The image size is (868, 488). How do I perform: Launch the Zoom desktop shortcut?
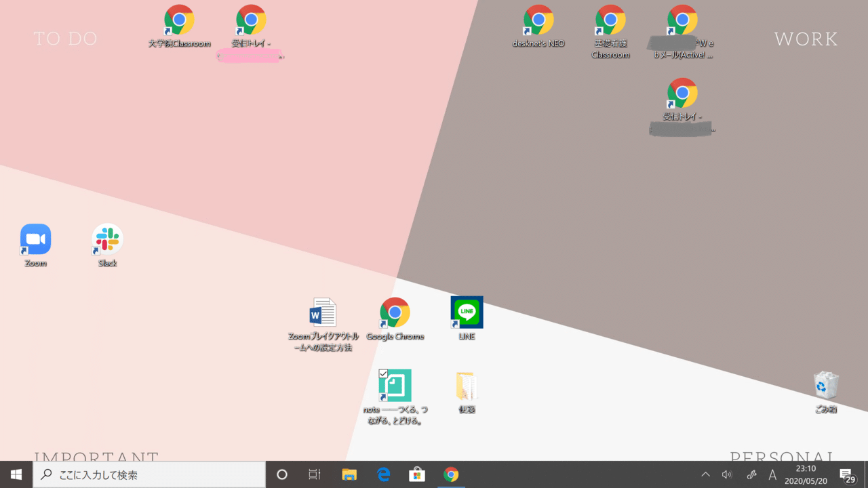coord(35,245)
